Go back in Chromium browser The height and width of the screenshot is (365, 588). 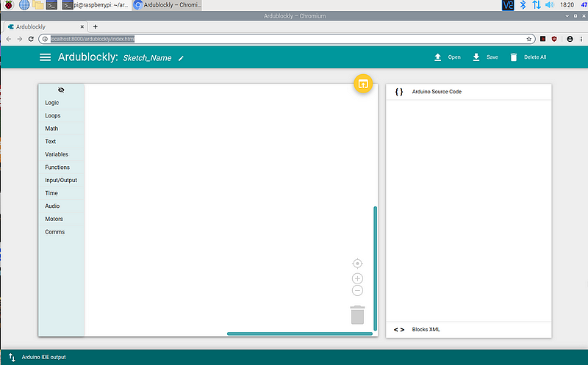click(x=9, y=39)
